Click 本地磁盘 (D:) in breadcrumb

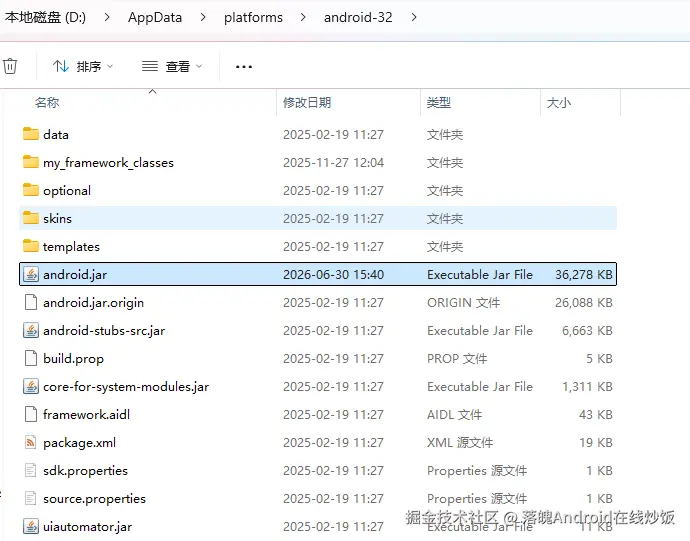[x=45, y=17]
